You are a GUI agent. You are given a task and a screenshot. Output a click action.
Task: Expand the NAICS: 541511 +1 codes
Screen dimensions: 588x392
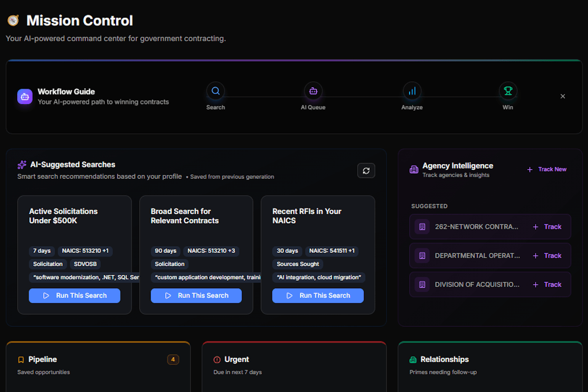(x=332, y=251)
